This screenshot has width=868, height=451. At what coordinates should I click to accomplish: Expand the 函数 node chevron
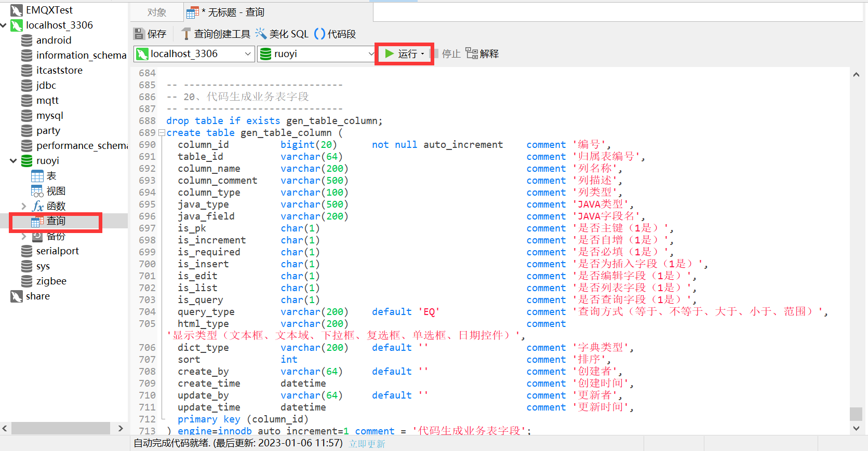tap(23, 206)
